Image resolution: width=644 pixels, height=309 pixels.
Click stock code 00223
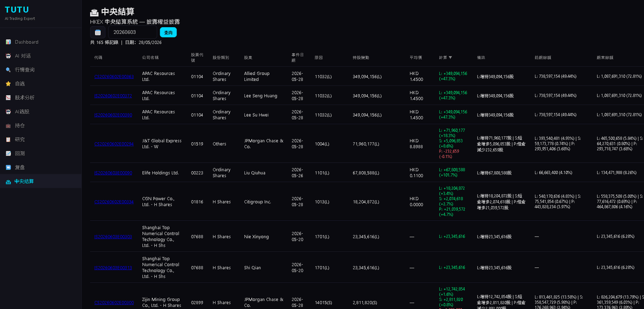197,173
